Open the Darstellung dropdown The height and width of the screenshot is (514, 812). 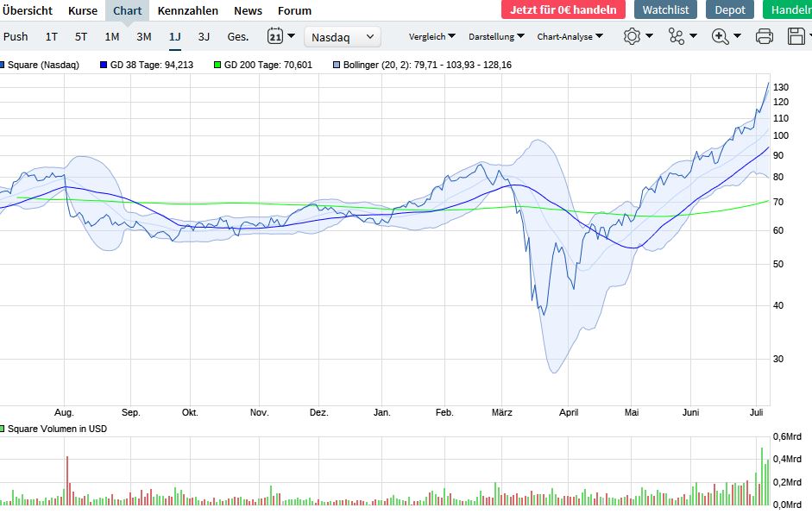(x=496, y=36)
